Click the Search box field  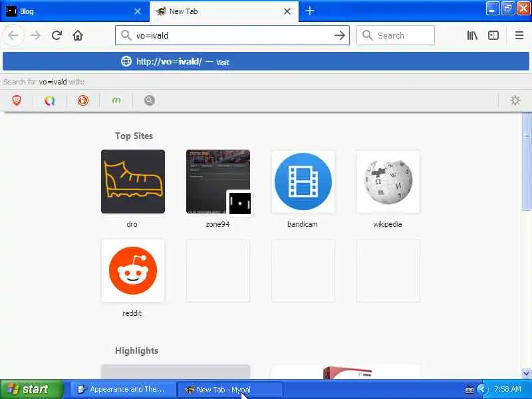[395, 35]
